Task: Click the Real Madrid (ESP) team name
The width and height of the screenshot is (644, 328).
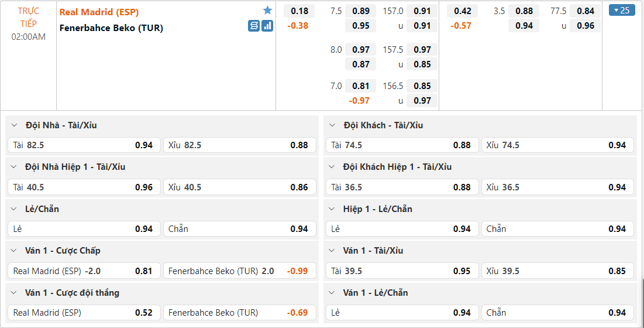Action: [x=99, y=12]
